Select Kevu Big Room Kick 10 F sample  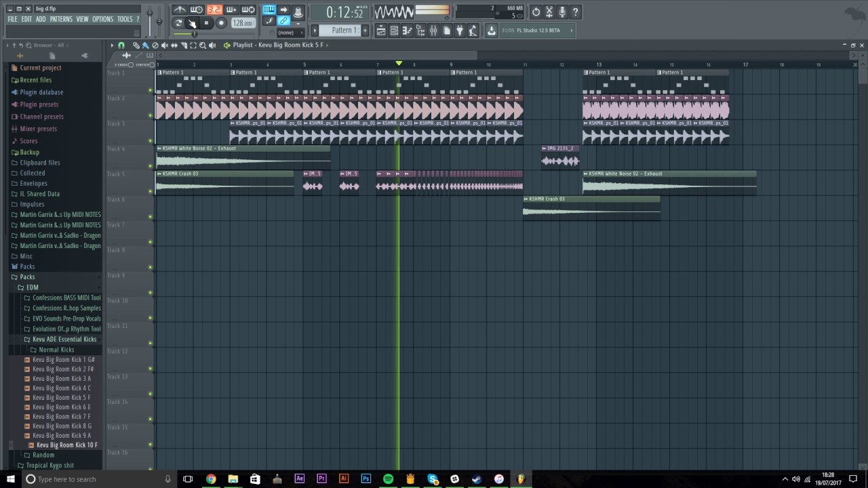[66, 445]
